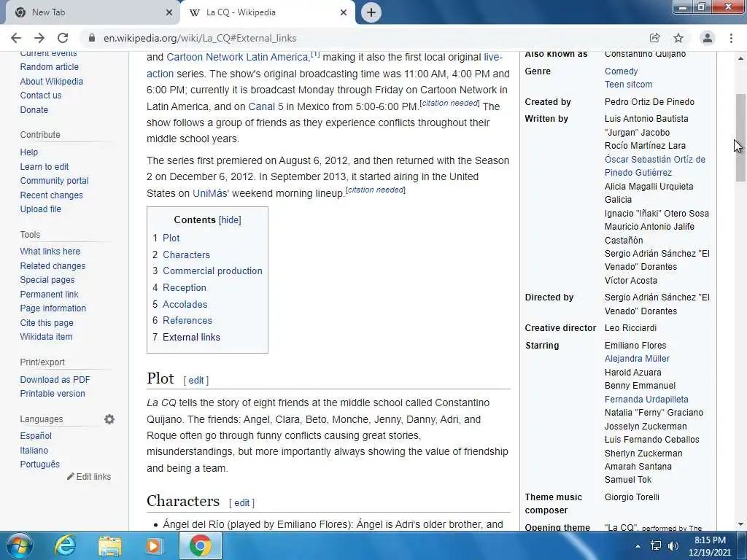Close the New Tab tab
The image size is (747, 560).
pos(169,12)
